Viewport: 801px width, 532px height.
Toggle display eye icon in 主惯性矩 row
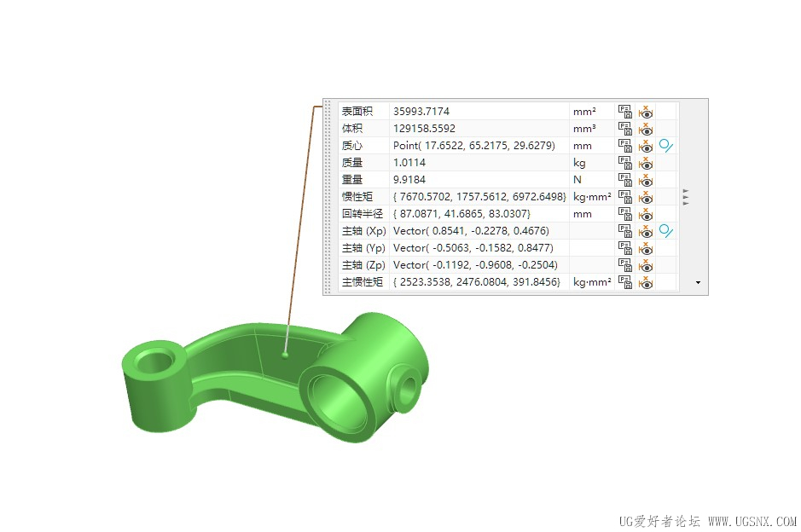click(x=646, y=282)
